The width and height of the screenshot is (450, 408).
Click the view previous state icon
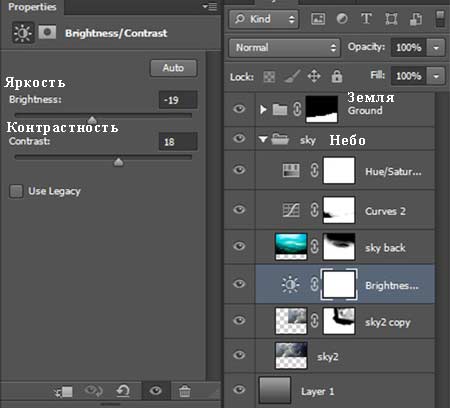[x=94, y=391]
